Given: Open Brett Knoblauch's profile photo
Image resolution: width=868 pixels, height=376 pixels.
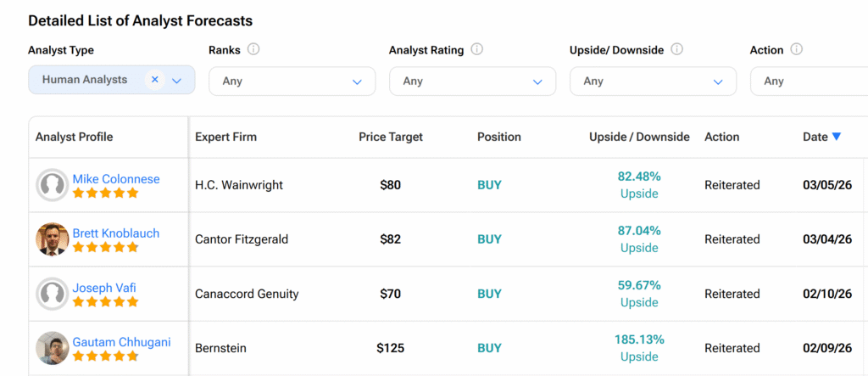Looking at the screenshot, I should point(53,239).
